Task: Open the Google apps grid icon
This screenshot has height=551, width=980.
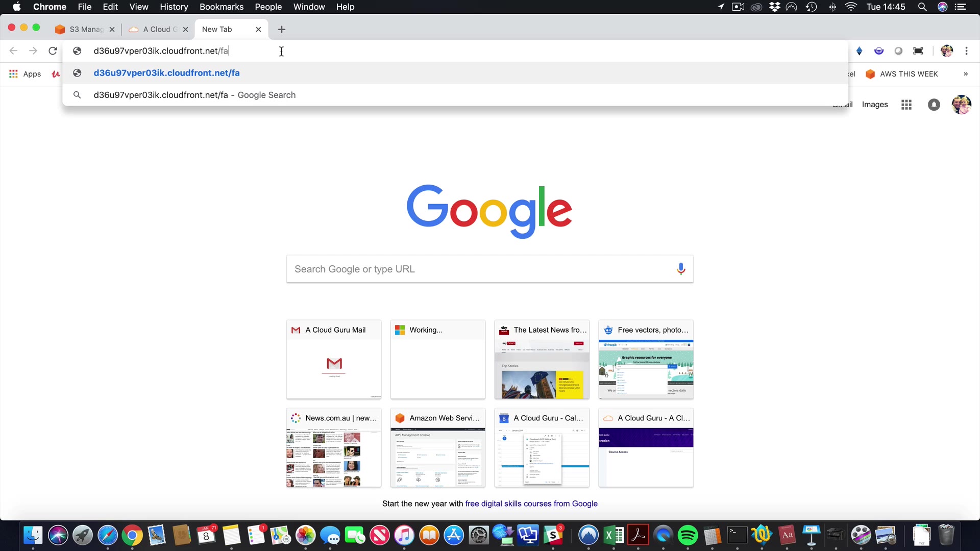Action: coord(906,105)
